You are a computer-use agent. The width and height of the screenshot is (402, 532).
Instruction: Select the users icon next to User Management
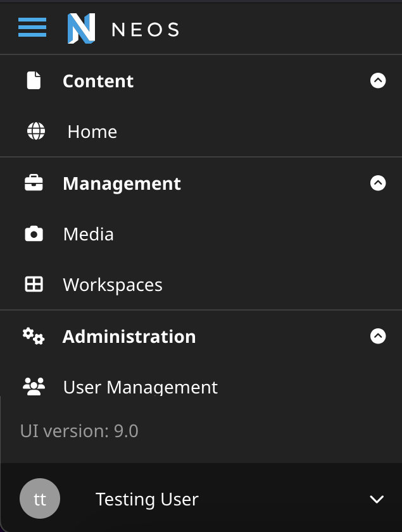(x=34, y=387)
